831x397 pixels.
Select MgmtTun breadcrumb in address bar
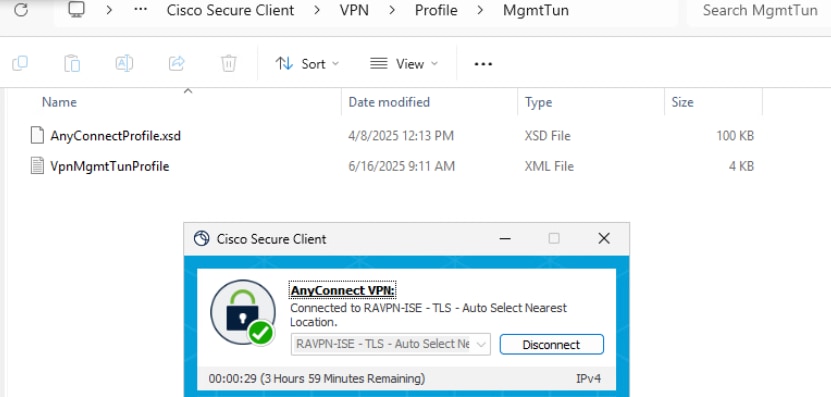[x=536, y=10]
